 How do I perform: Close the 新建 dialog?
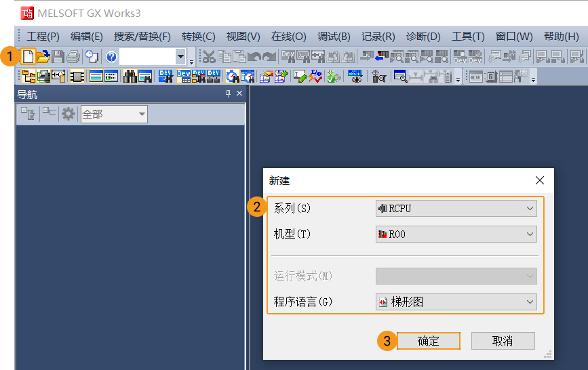tap(540, 180)
